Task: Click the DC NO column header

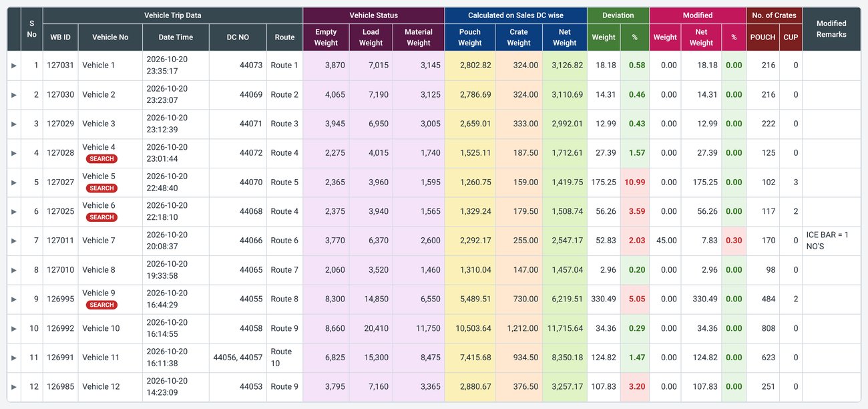Action: click(238, 37)
